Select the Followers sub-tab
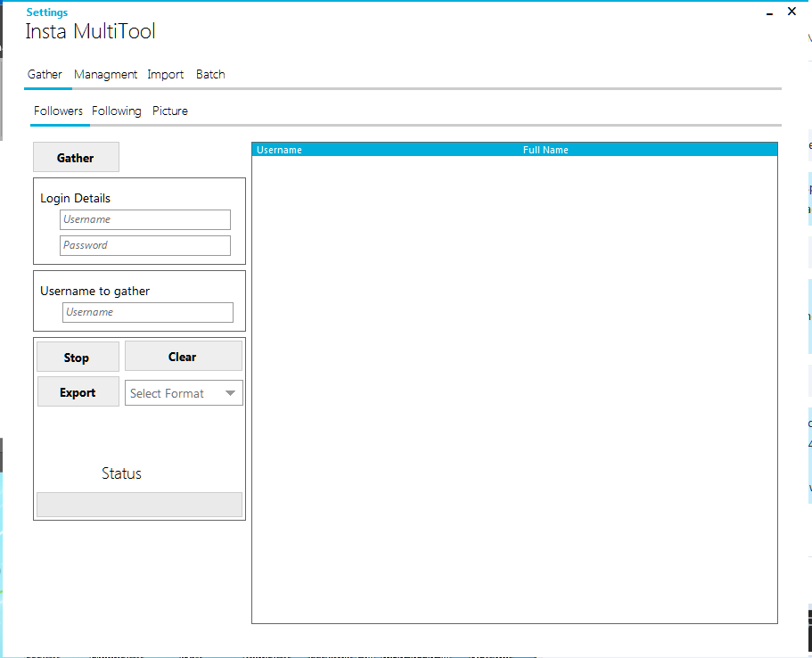 pyautogui.click(x=58, y=111)
